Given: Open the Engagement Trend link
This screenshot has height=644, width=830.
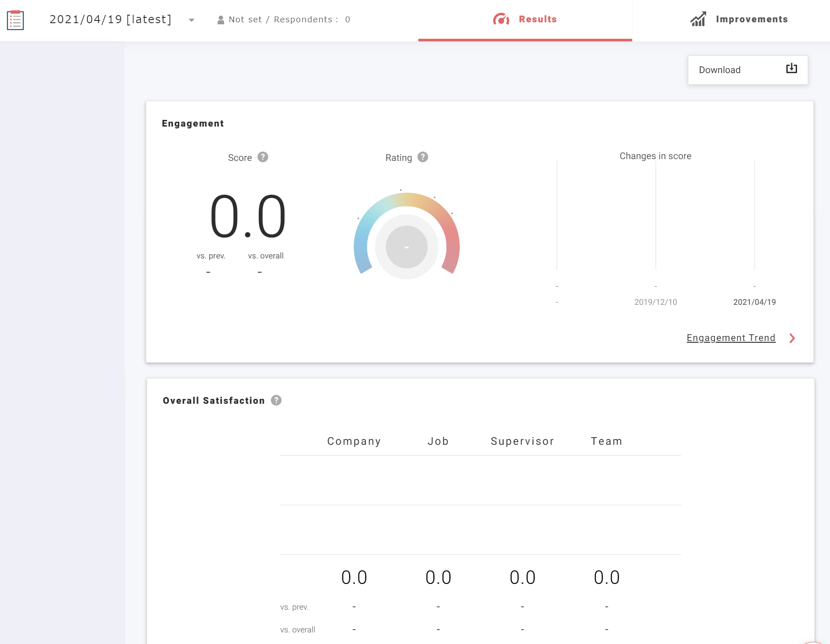Looking at the screenshot, I should tap(731, 338).
